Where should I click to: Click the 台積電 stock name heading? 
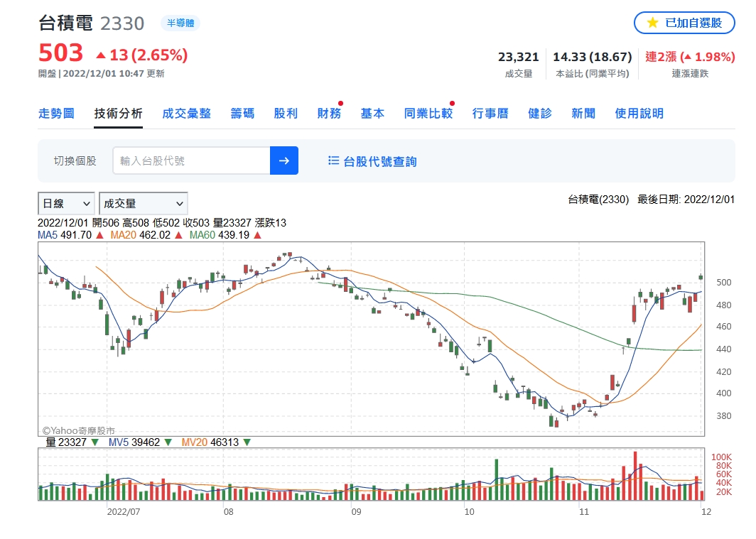[65, 23]
